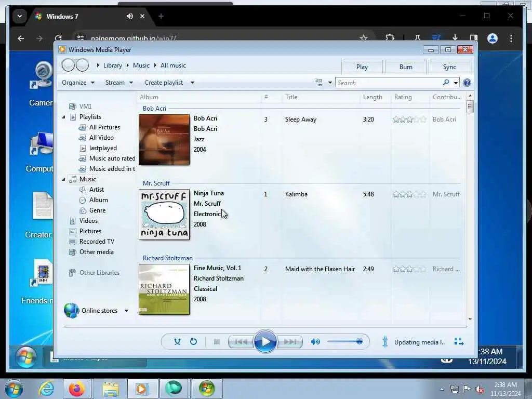Open Media Player Help icon
This screenshot has height=399, width=532.
pos(467,83)
